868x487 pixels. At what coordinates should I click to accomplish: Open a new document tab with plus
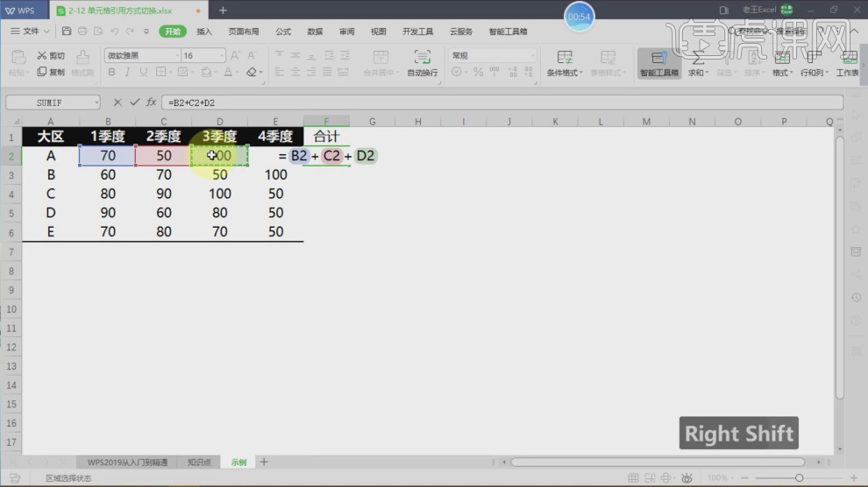click(223, 10)
